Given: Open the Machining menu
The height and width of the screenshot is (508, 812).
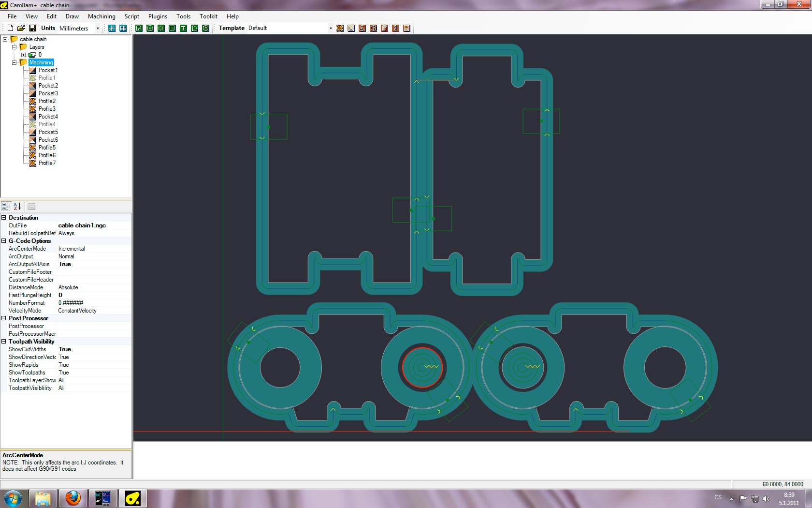Looking at the screenshot, I should point(101,16).
